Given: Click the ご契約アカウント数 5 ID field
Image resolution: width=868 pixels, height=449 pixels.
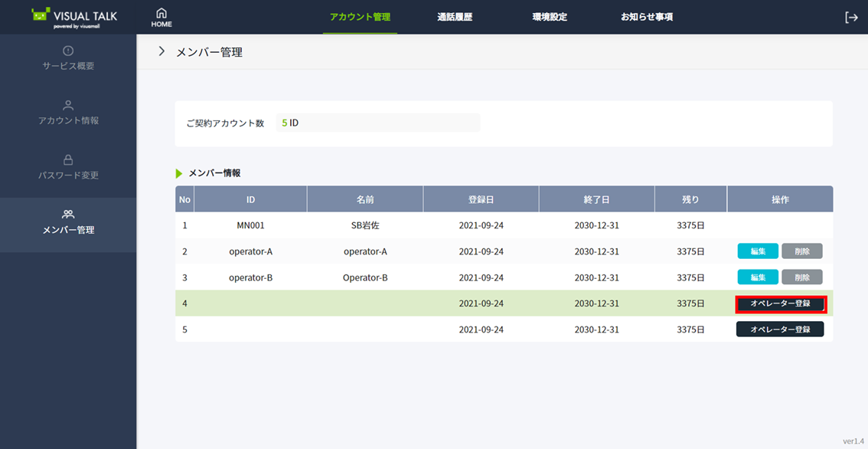Looking at the screenshot, I should (378, 123).
